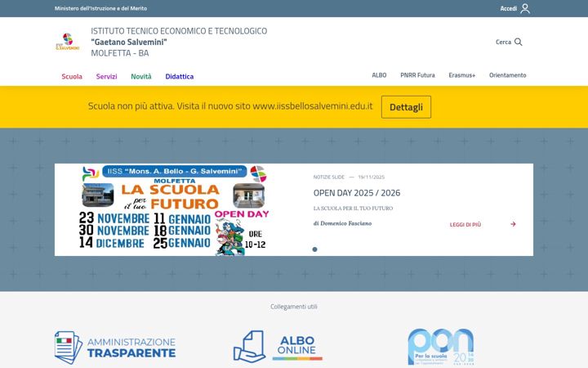Click the date 19/11/2025
This screenshot has height=368, width=588.
[x=372, y=177]
